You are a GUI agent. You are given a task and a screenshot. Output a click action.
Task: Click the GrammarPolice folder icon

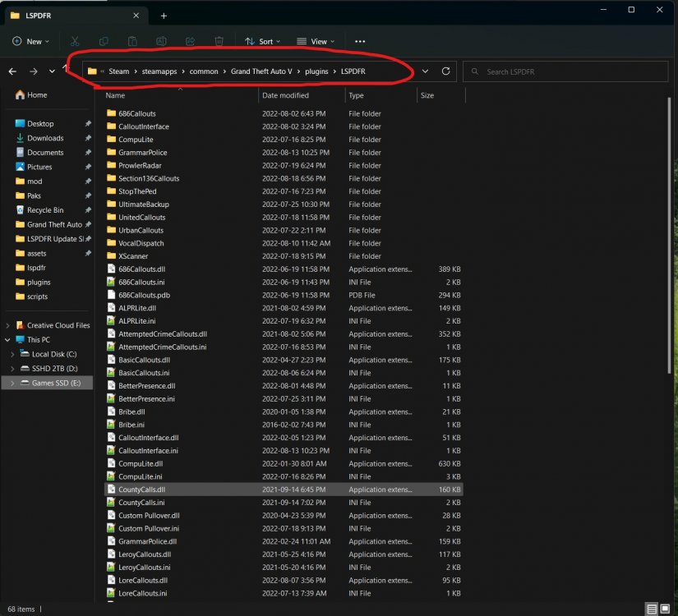111,152
